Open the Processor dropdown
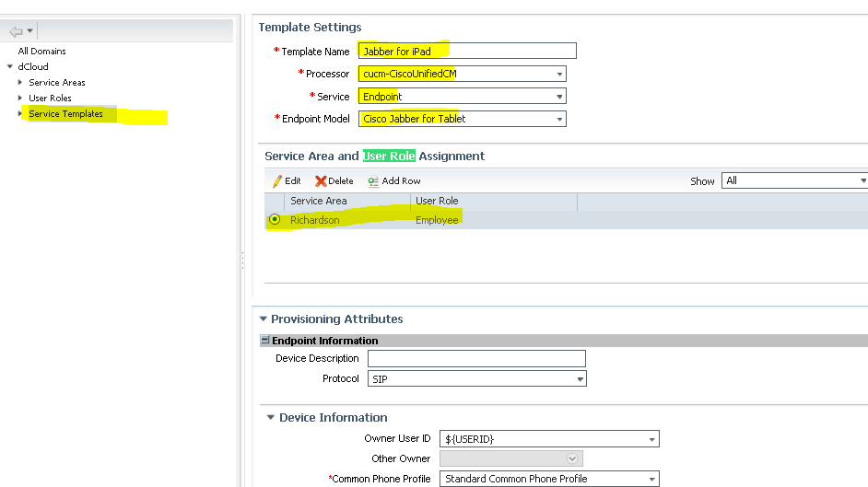Image resolution: width=868 pixels, height=487 pixels. (463, 74)
